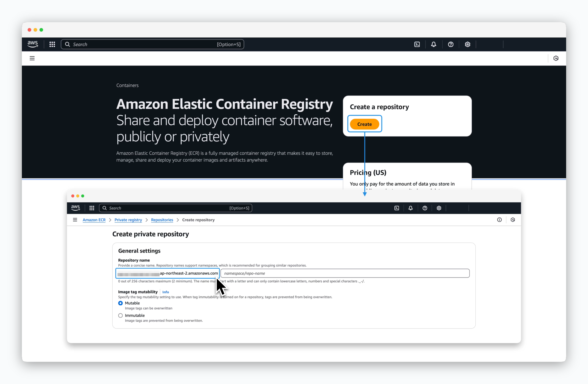The height and width of the screenshot is (384, 588).
Task: Click the Search field in the top window
Action: point(152,44)
